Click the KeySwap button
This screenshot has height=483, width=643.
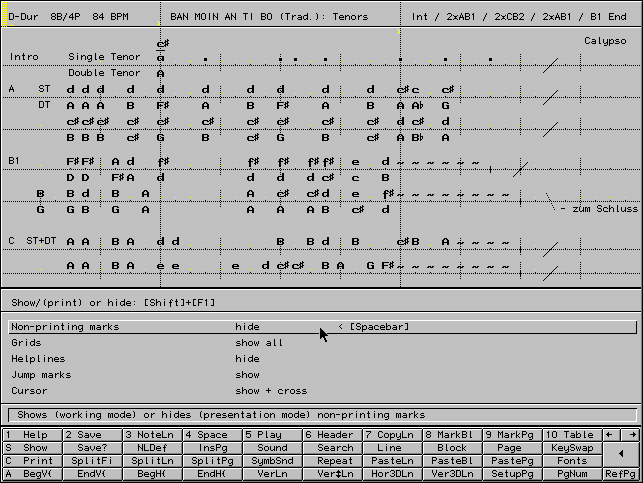tap(571, 448)
